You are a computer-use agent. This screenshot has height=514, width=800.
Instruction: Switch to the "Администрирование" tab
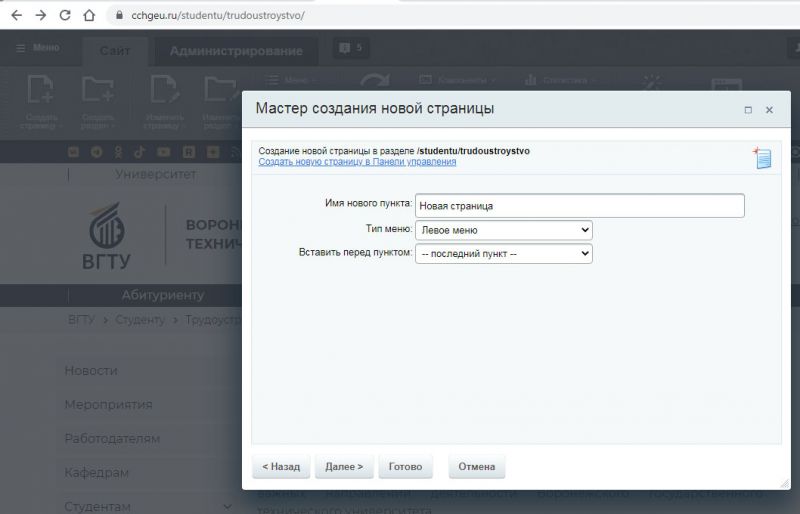pyautogui.click(x=236, y=51)
